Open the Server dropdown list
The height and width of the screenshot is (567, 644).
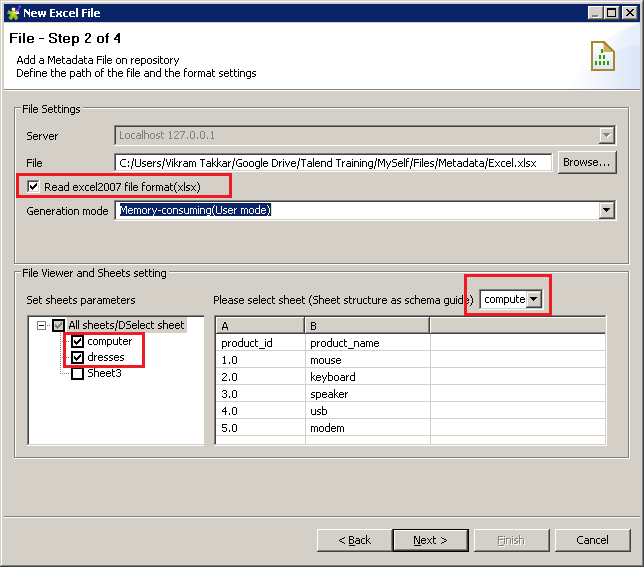(606, 135)
